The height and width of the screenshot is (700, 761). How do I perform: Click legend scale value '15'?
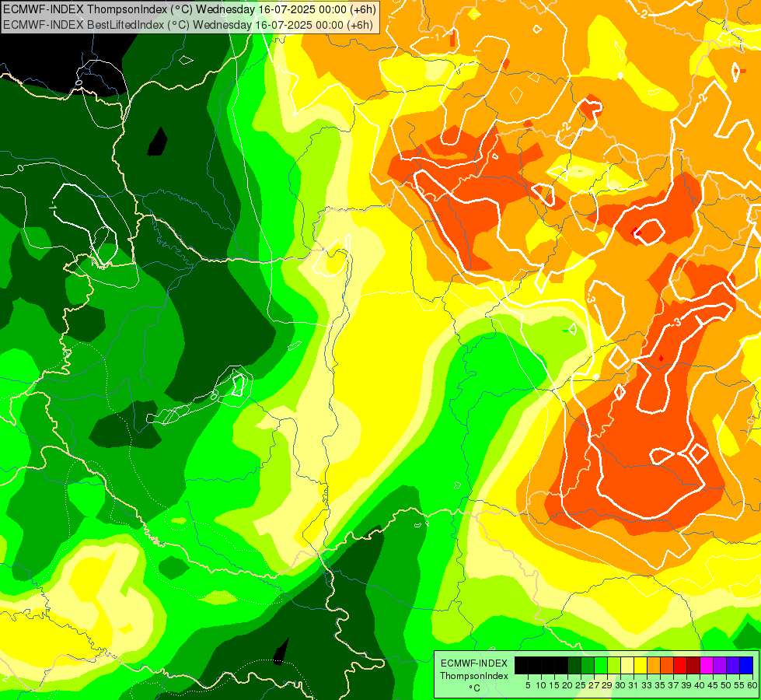coord(554,685)
